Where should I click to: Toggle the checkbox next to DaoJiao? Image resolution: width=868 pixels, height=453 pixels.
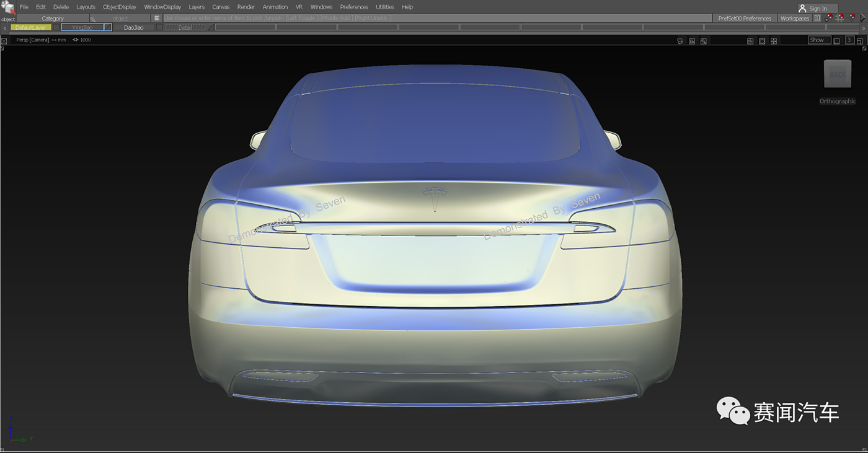[x=159, y=27]
